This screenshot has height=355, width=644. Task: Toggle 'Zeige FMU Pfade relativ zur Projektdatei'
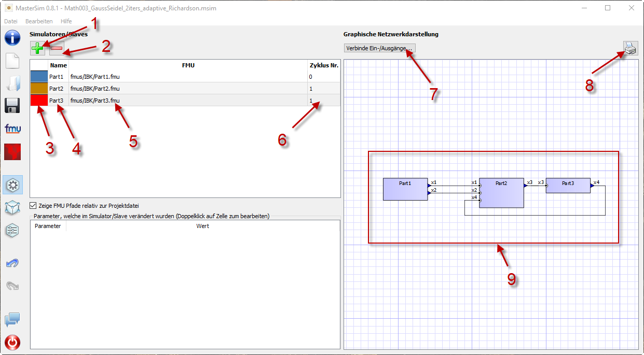pos(34,205)
